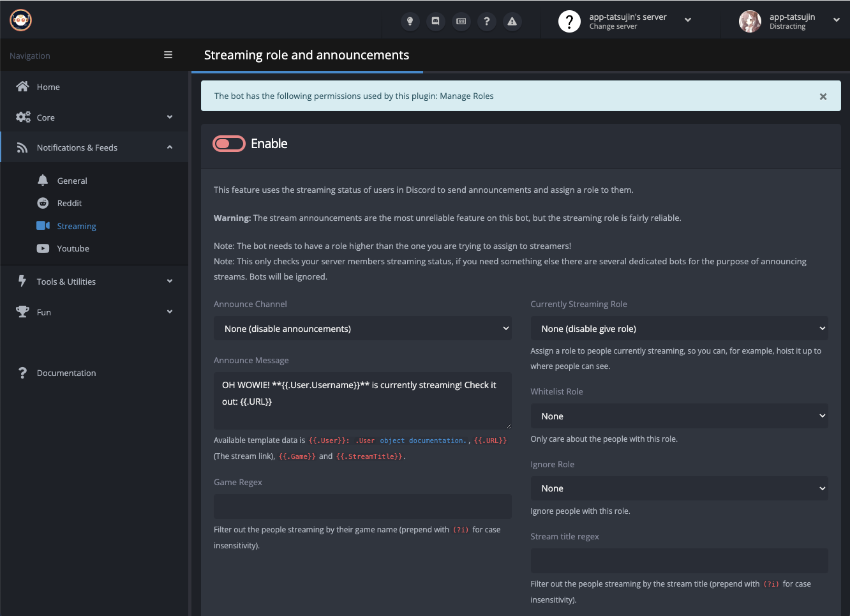This screenshot has width=850, height=616.
Task: Open the object documentation link
Action: coord(422,440)
